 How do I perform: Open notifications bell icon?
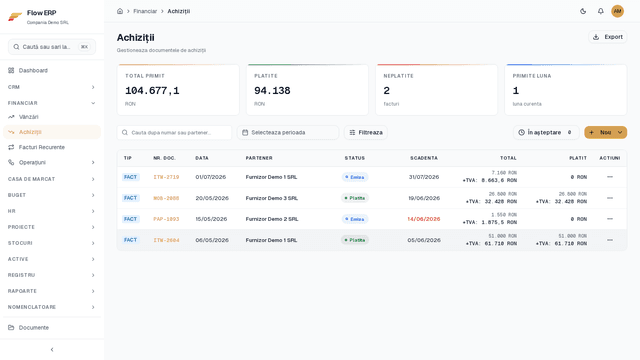click(x=600, y=11)
